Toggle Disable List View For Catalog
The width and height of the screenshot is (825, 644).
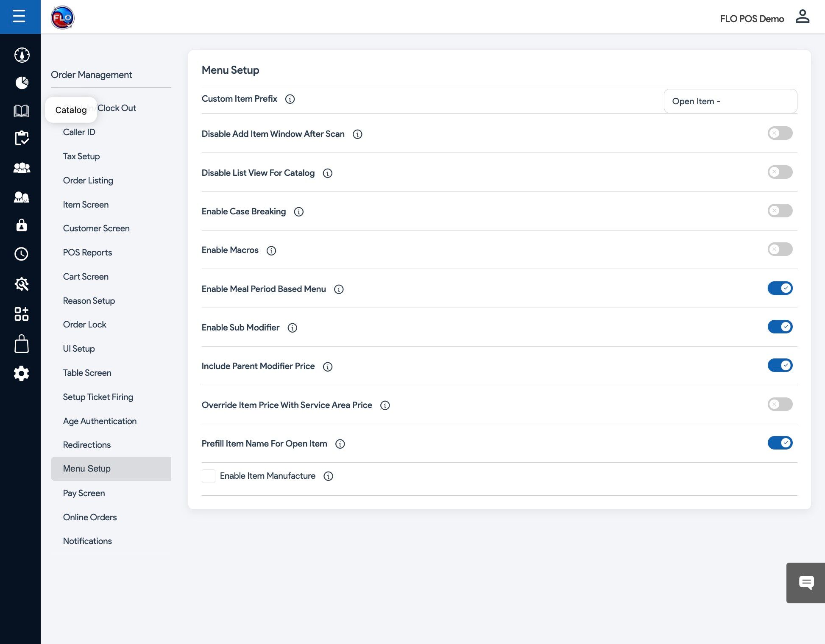click(779, 172)
